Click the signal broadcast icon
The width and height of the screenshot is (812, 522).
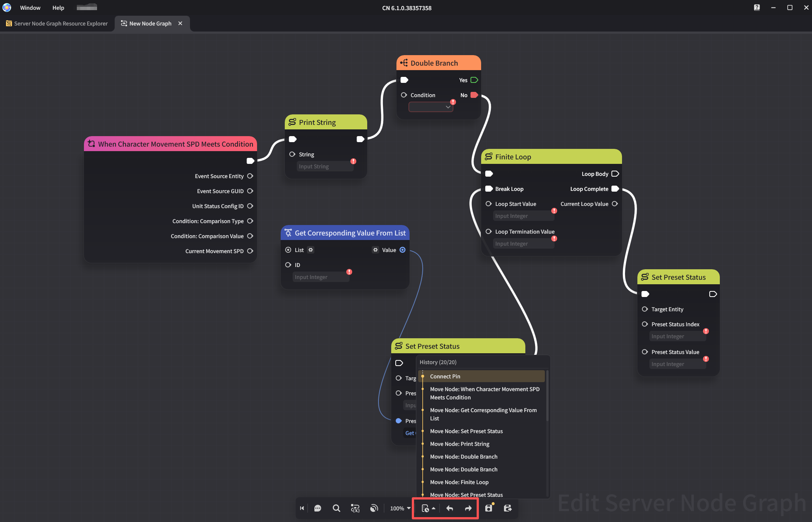click(374, 508)
